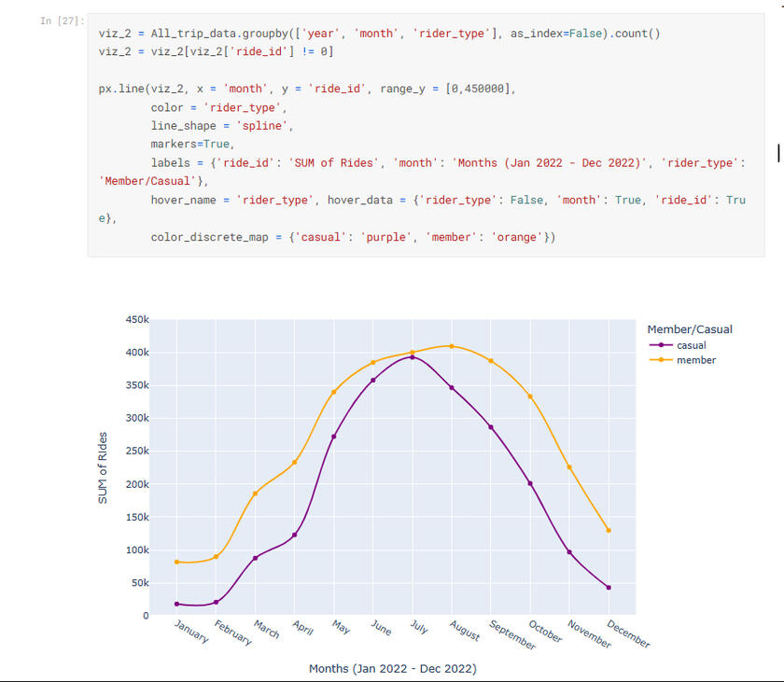Select the member December data point
Viewport: 784px width, 682px height.
tap(609, 530)
